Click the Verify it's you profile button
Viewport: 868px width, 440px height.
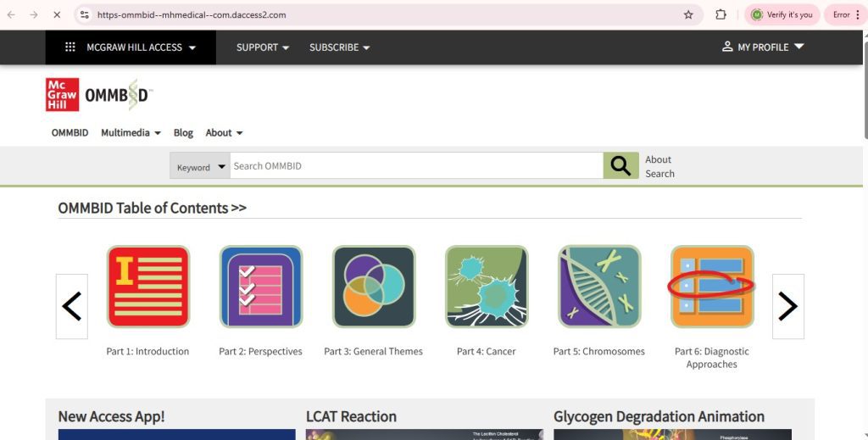click(x=782, y=15)
